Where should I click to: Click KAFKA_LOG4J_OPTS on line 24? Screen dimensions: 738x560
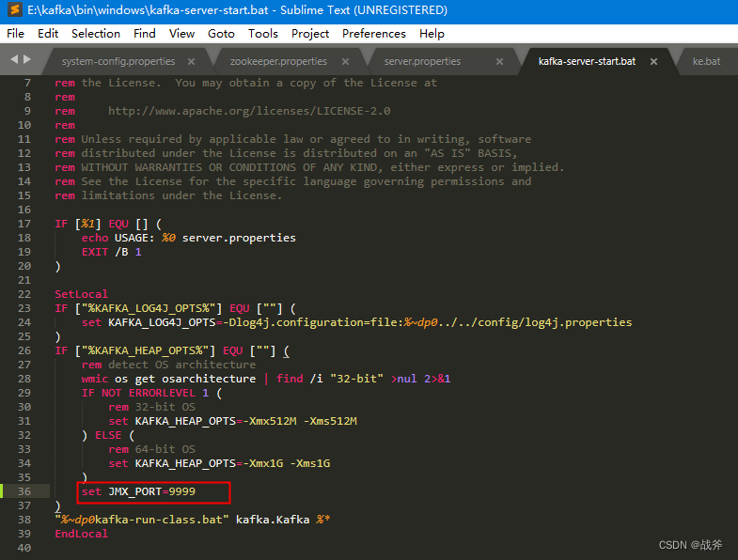162,322
